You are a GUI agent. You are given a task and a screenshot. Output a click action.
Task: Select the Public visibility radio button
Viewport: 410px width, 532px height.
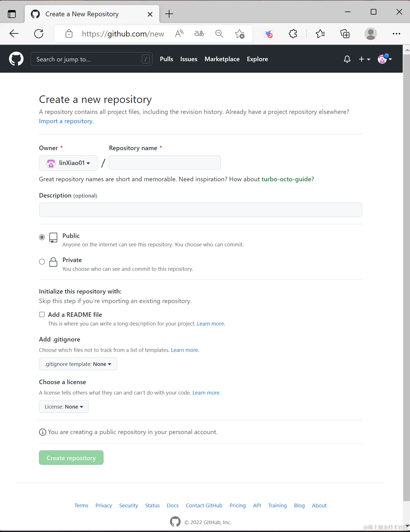pyautogui.click(x=42, y=237)
